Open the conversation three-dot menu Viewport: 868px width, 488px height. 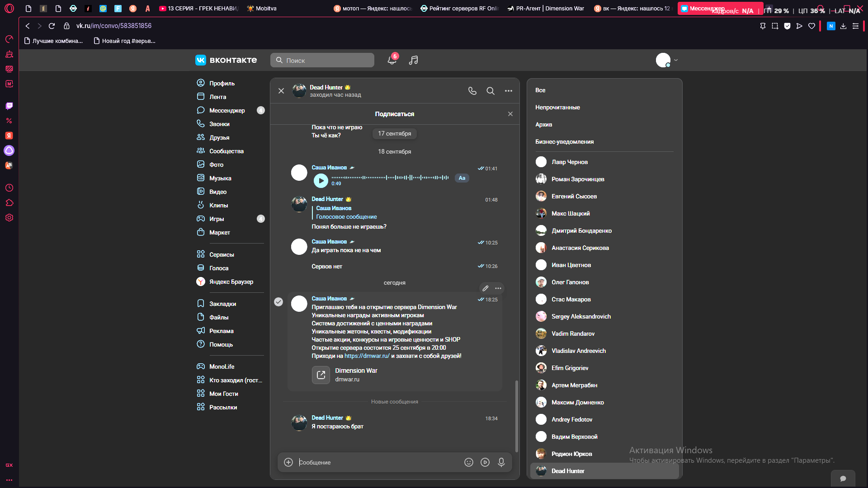[509, 91]
